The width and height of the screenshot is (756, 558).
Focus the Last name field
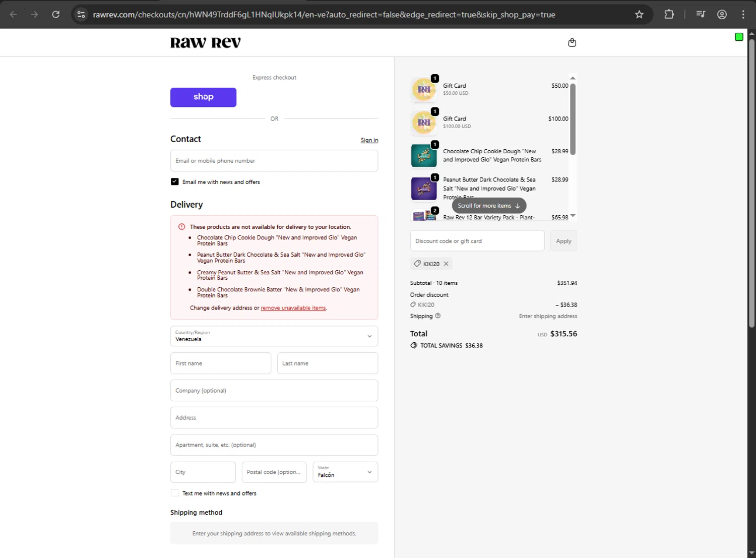tap(328, 363)
